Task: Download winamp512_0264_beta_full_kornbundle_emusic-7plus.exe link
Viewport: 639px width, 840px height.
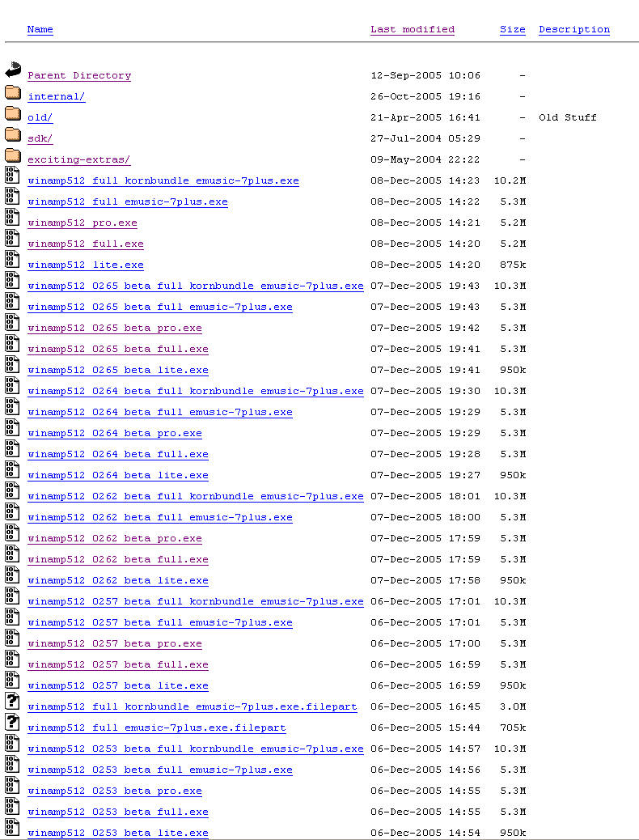Action: click(196, 391)
